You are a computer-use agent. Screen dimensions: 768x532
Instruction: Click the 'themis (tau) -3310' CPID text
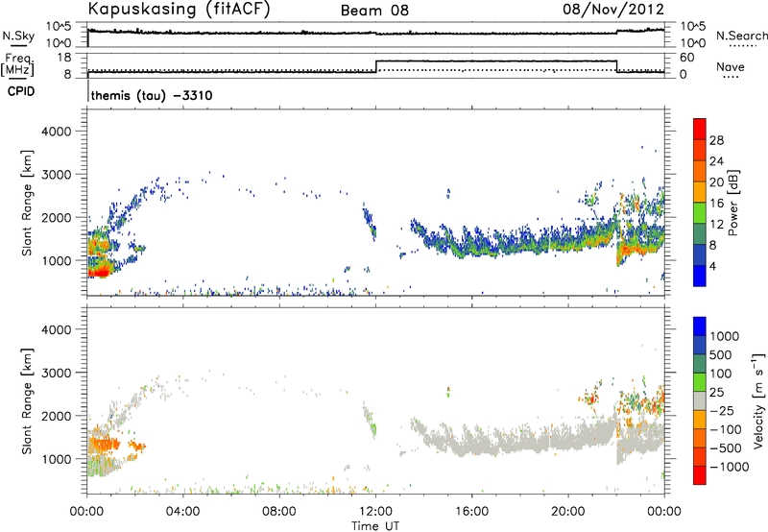tap(152, 95)
